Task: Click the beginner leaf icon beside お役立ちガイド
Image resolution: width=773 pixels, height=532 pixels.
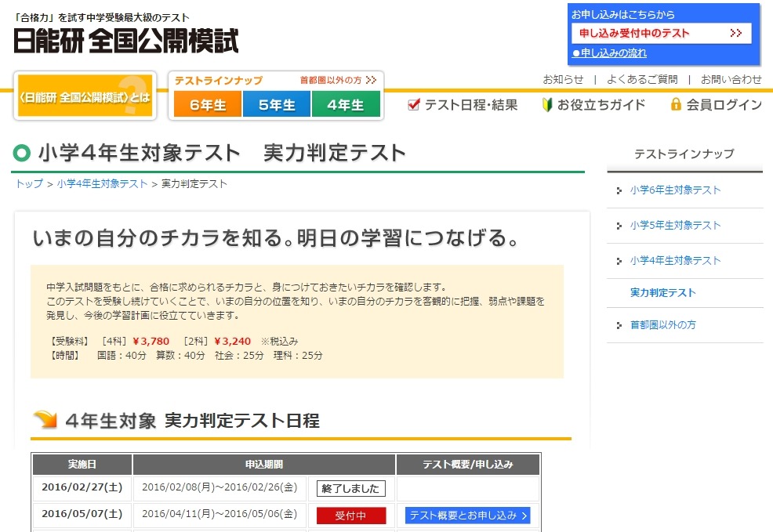Action: point(546,104)
